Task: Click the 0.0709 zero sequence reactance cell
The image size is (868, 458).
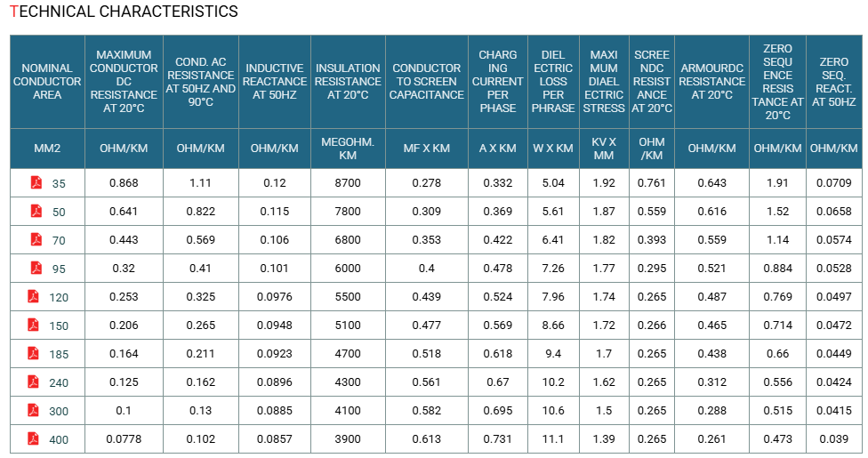Action: click(833, 183)
